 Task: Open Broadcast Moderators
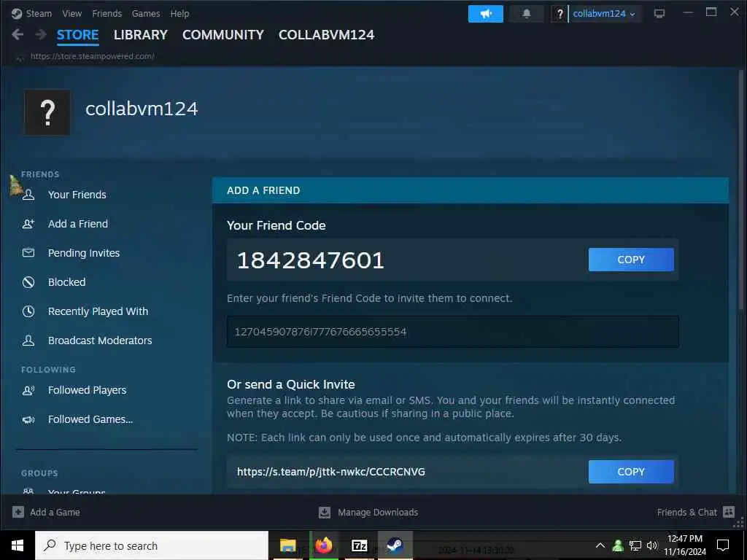(100, 341)
